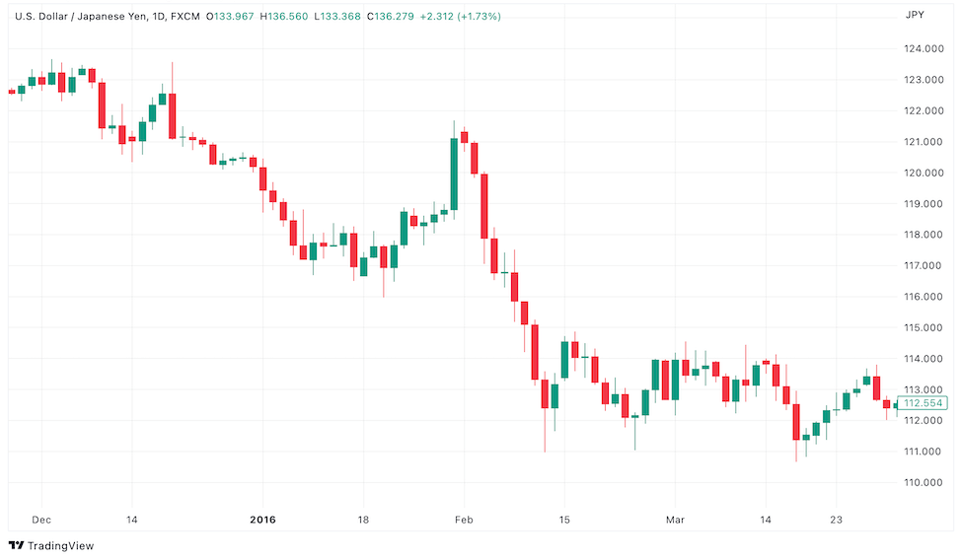Select the 120.000 price axis label
Screen dimensions: 962x560
click(925, 173)
